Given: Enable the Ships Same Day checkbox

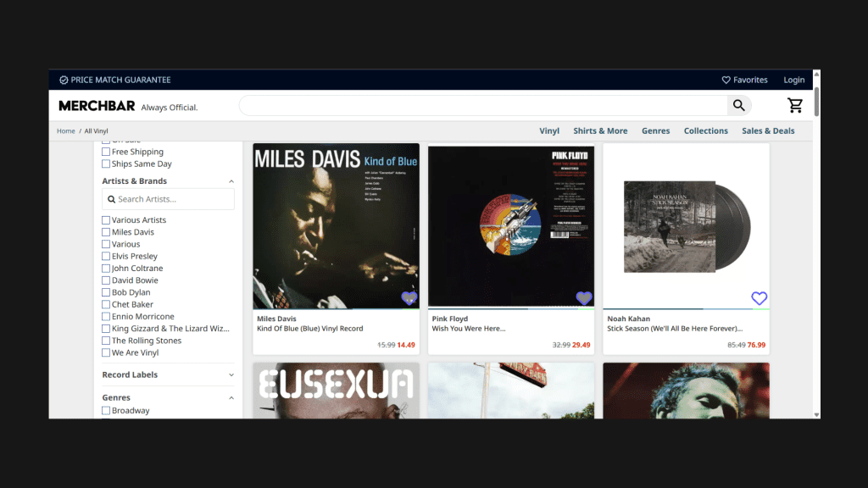Looking at the screenshot, I should (106, 164).
